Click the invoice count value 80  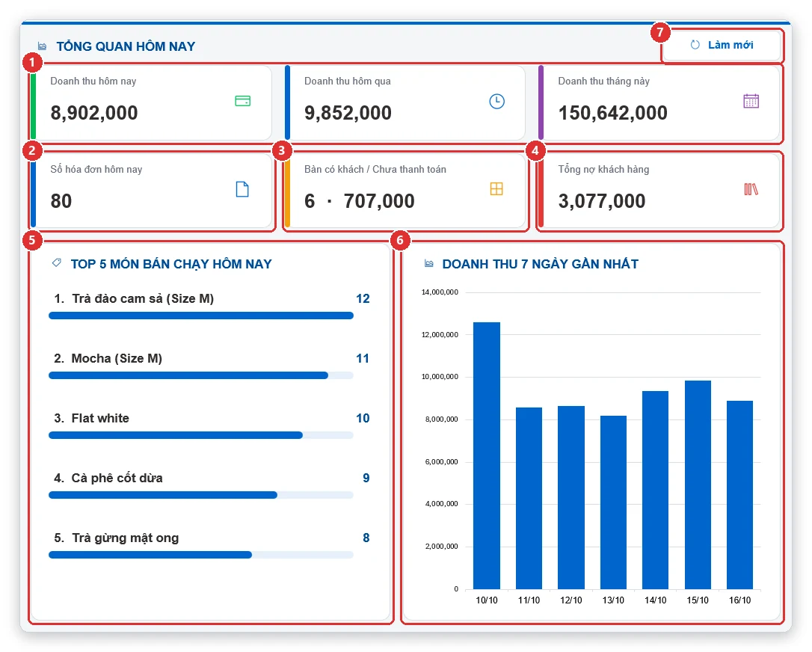[x=61, y=201]
